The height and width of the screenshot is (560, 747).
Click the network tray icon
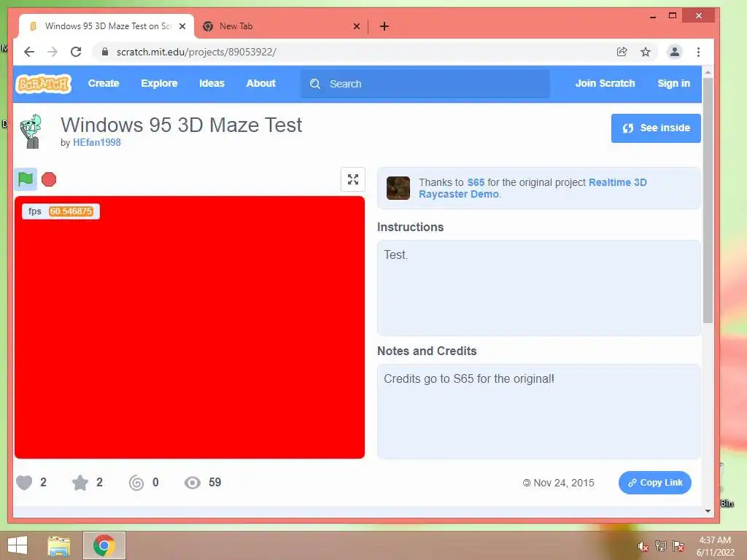click(x=661, y=546)
